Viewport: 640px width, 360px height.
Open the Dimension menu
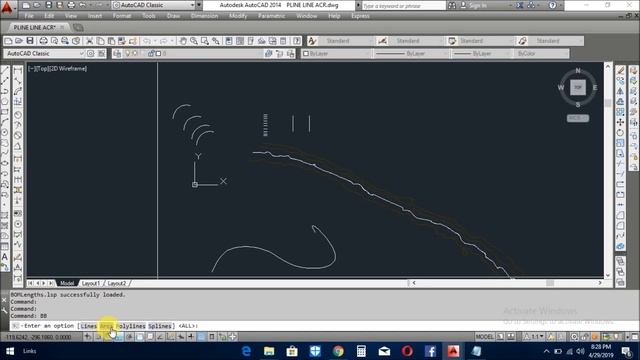pyautogui.click(x=204, y=16)
